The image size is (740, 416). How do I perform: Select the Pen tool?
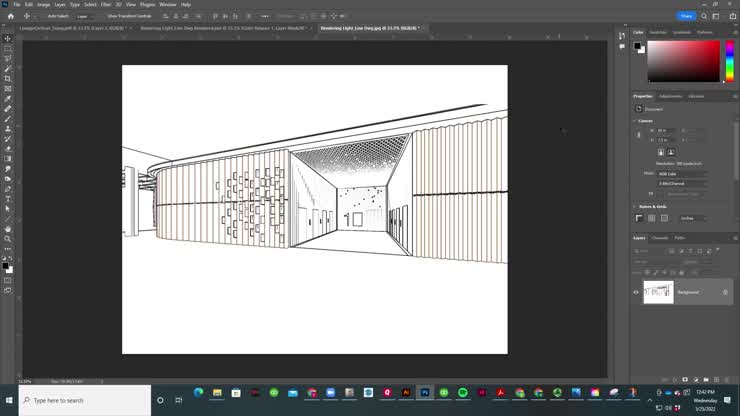point(8,189)
